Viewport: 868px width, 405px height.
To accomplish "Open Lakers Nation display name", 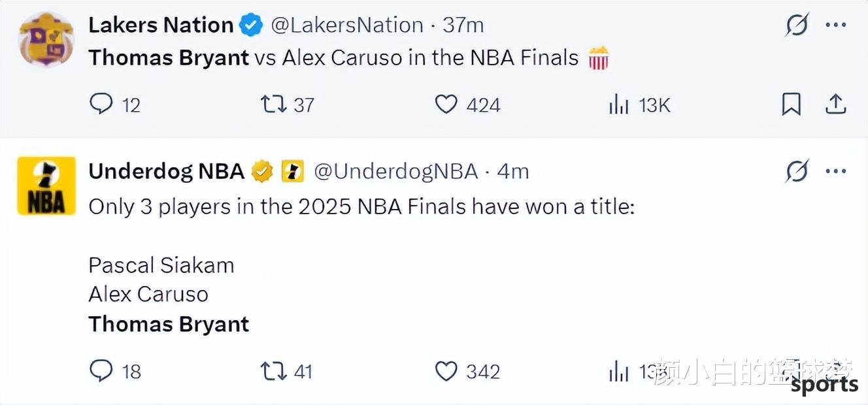I will pyautogui.click(x=161, y=25).
